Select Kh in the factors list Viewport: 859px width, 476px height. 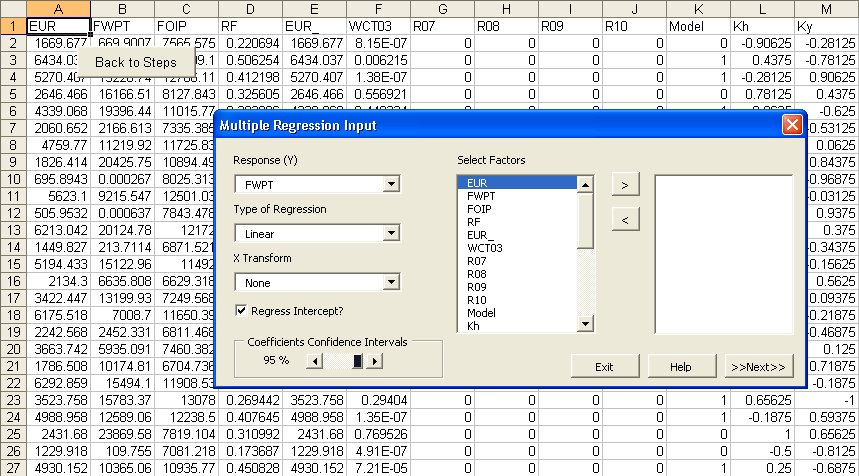point(517,326)
